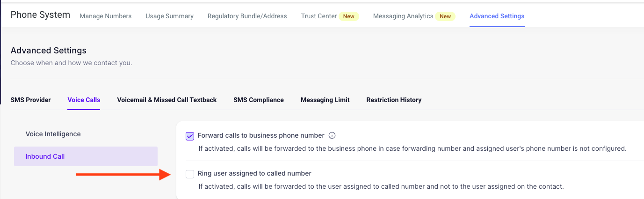Select the Advanced Settings tab

pos(497,16)
